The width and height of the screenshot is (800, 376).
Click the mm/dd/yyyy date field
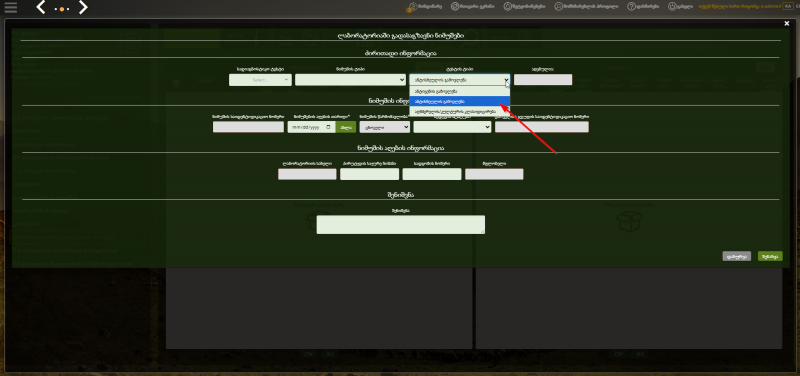click(x=311, y=127)
